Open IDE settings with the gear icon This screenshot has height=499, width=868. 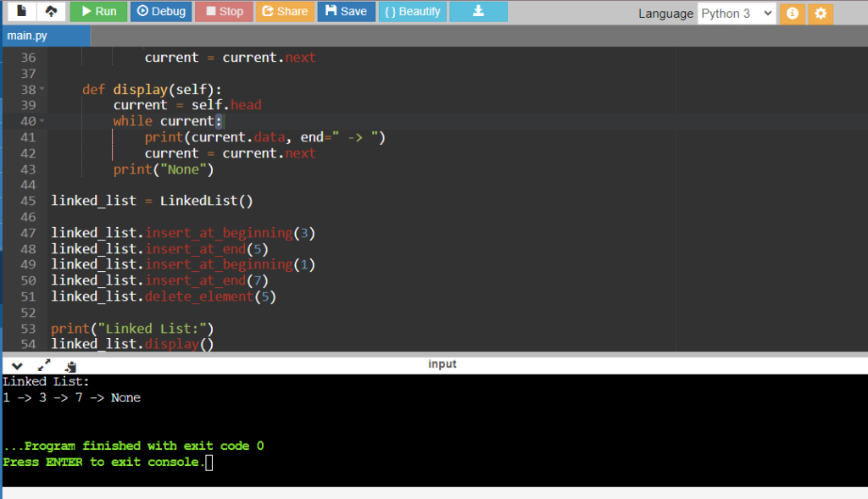pyautogui.click(x=820, y=14)
